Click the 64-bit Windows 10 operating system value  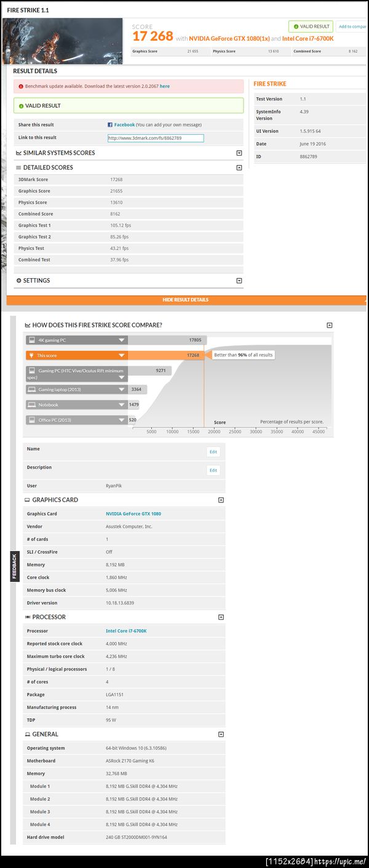pyautogui.click(x=136, y=748)
